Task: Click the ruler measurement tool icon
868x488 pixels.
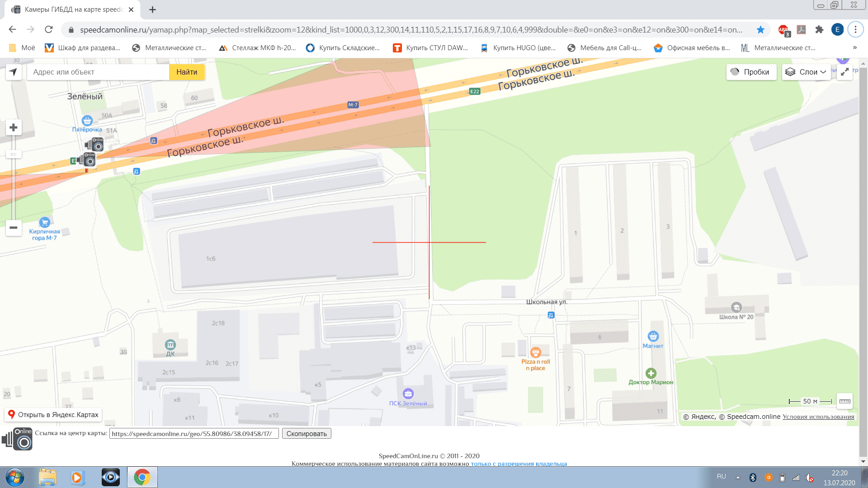Action: pos(844,401)
